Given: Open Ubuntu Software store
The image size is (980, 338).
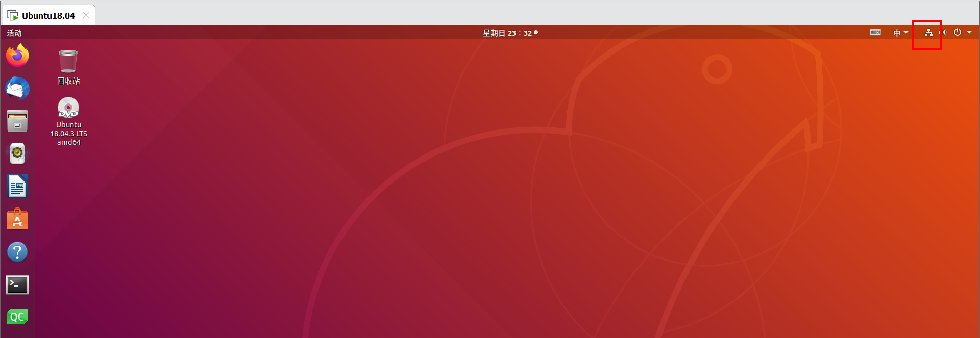Looking at the screenshot, I should [x=17, y=219].
